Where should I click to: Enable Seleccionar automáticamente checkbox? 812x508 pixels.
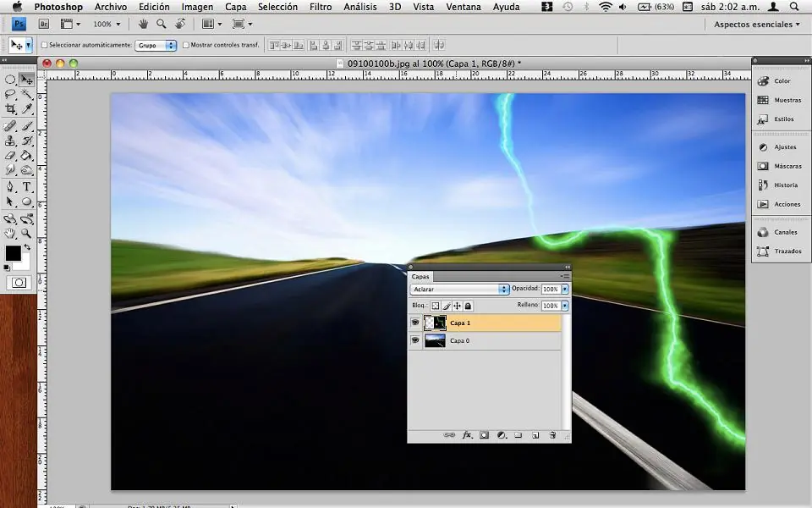[x=44, y=45]
